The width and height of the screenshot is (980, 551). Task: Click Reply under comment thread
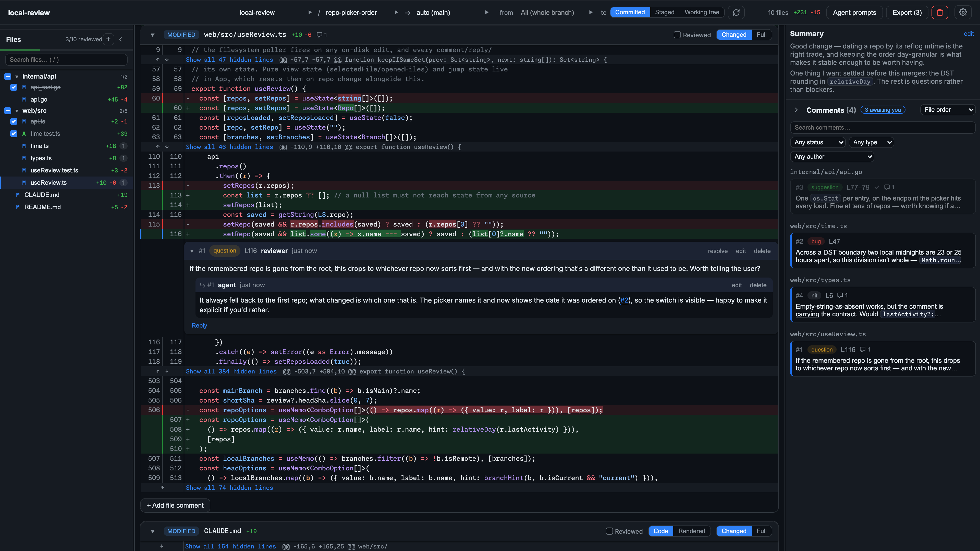(199, 325)
